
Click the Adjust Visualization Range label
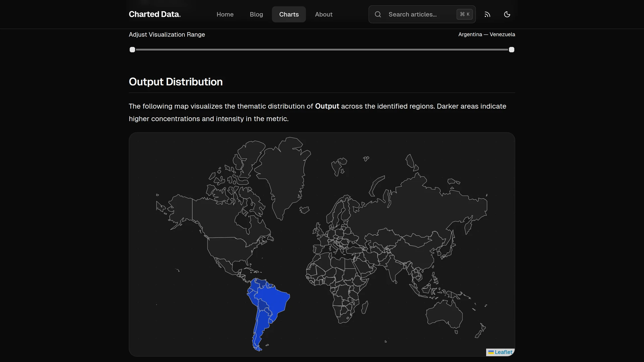167,35
